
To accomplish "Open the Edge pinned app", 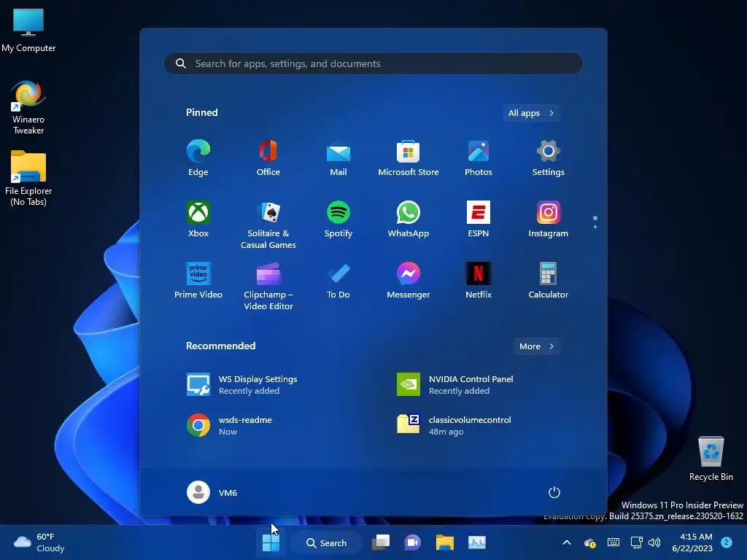I will (x=198, y=158).
